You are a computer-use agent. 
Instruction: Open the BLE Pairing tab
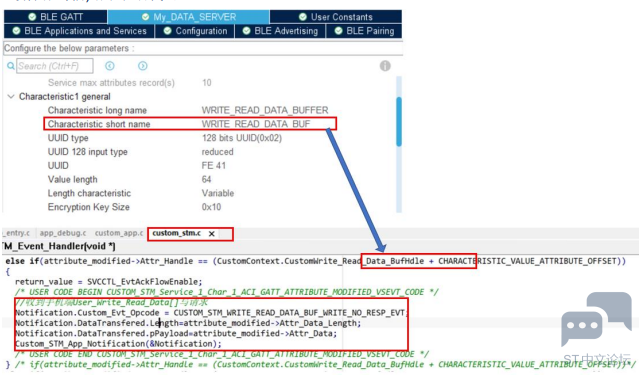[364, 31]
